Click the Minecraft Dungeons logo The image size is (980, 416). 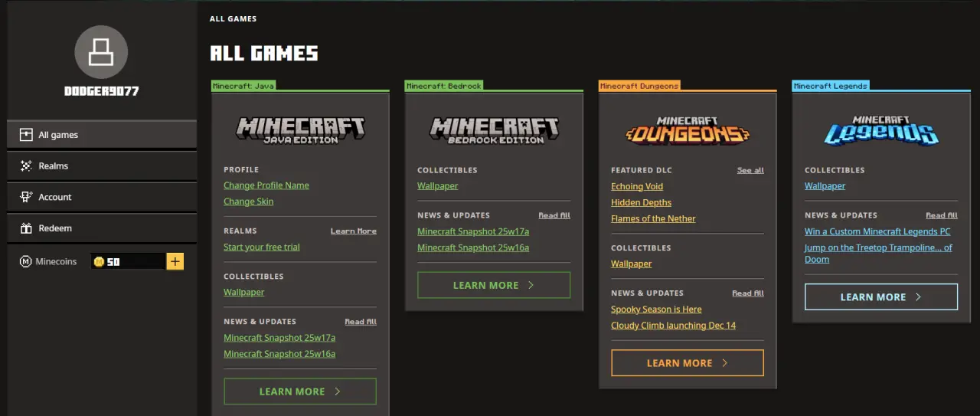pyautogui.click(x=688, y=129)
